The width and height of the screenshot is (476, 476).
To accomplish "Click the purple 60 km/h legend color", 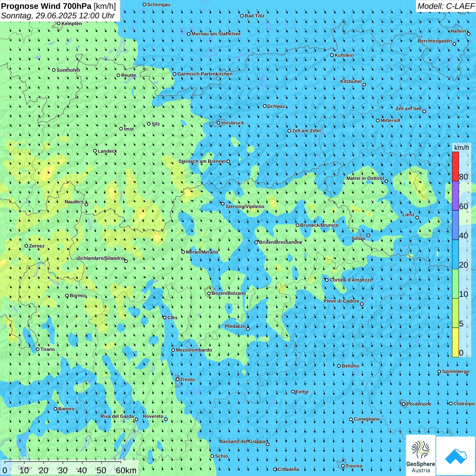I will pos(455,196).
